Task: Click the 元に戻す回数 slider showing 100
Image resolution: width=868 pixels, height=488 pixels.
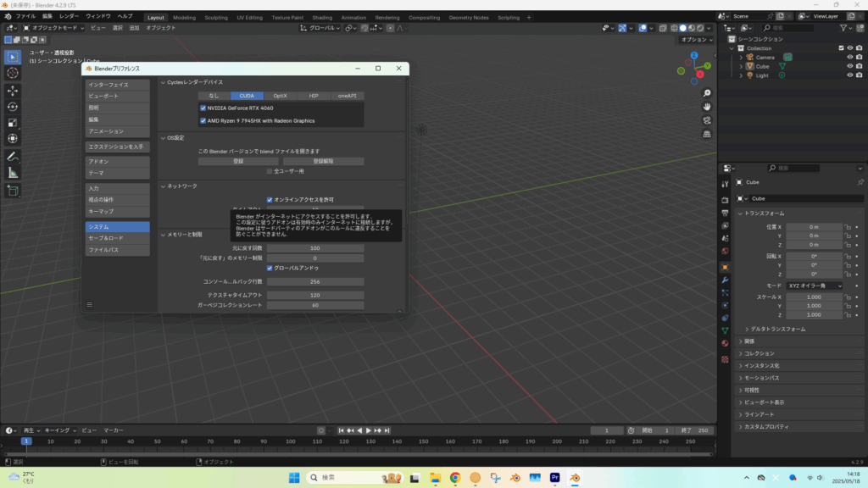Action: [x=315, y=248]
